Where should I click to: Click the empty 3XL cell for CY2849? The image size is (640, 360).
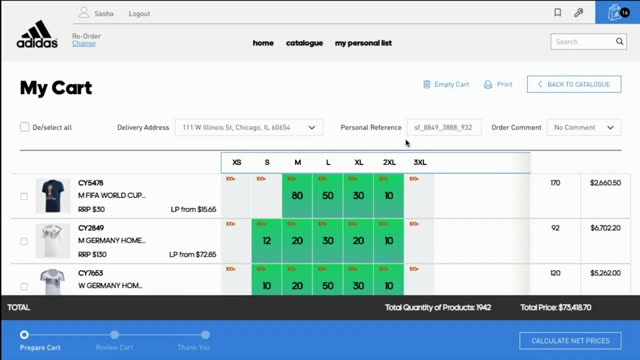click(419, 241)
